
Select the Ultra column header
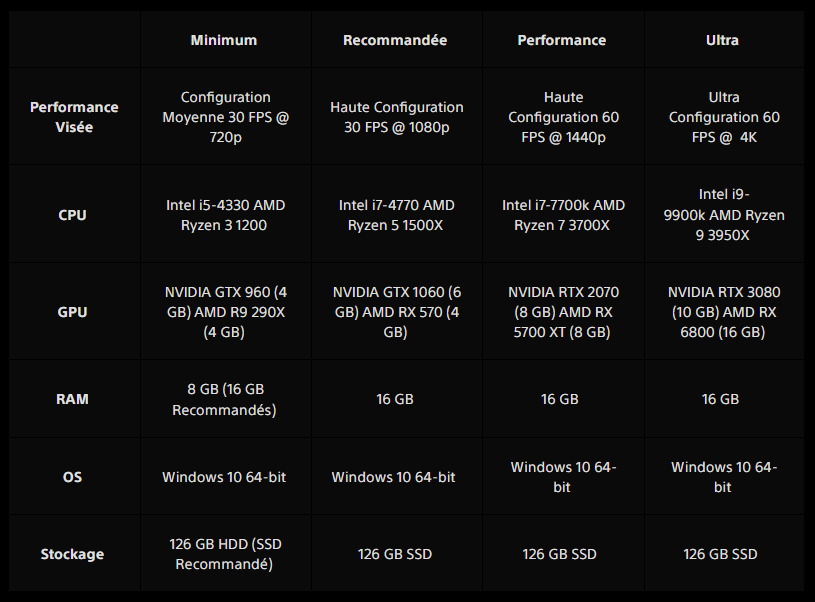pos(723,40)
